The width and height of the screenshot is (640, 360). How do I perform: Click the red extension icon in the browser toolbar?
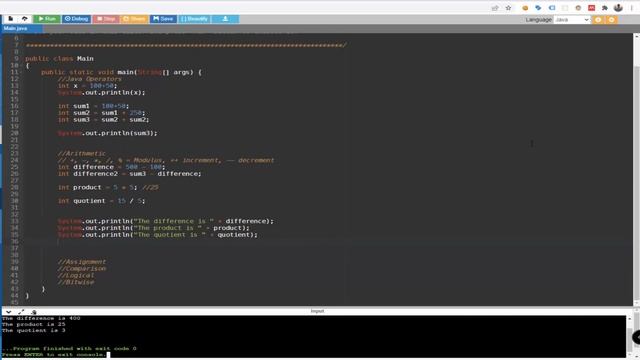point(591,8)
